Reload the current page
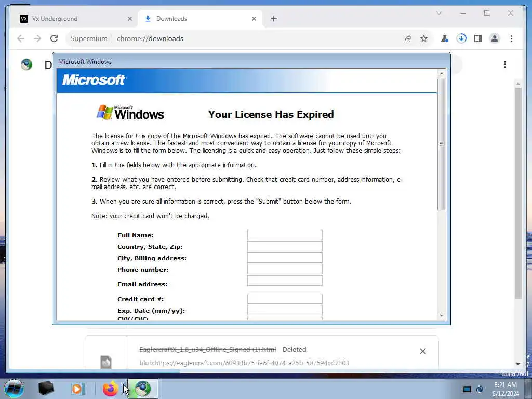This screenshot has width=532, height=399. point(54,38)
